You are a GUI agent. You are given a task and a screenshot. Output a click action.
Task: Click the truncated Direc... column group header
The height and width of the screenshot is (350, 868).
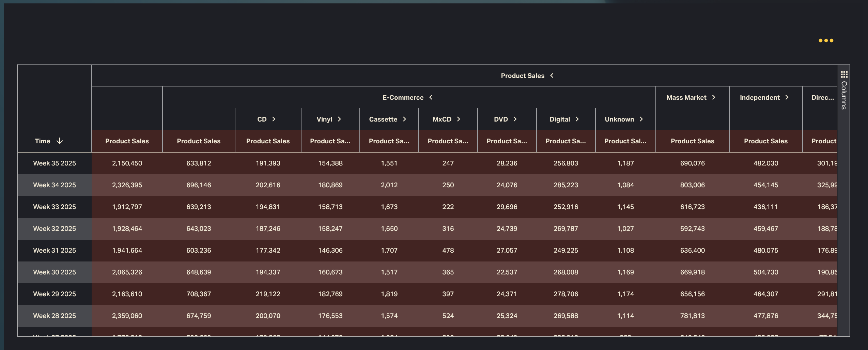pos(822,97)
